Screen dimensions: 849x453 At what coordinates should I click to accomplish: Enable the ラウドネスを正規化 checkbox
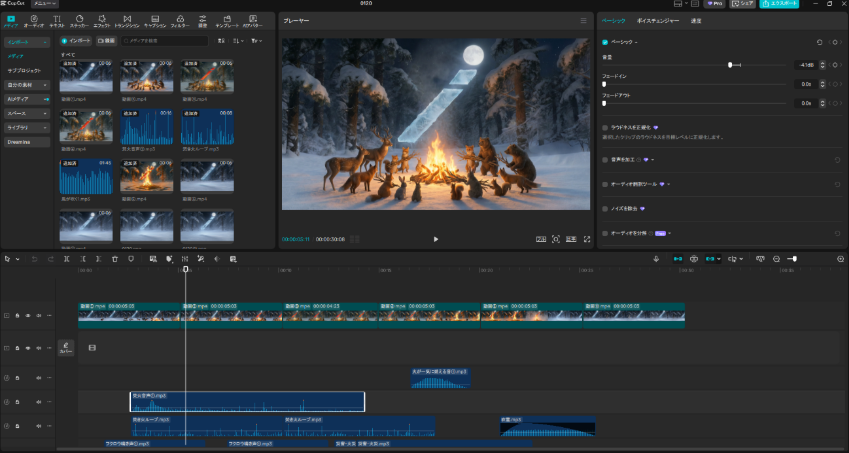pos(605,128)
